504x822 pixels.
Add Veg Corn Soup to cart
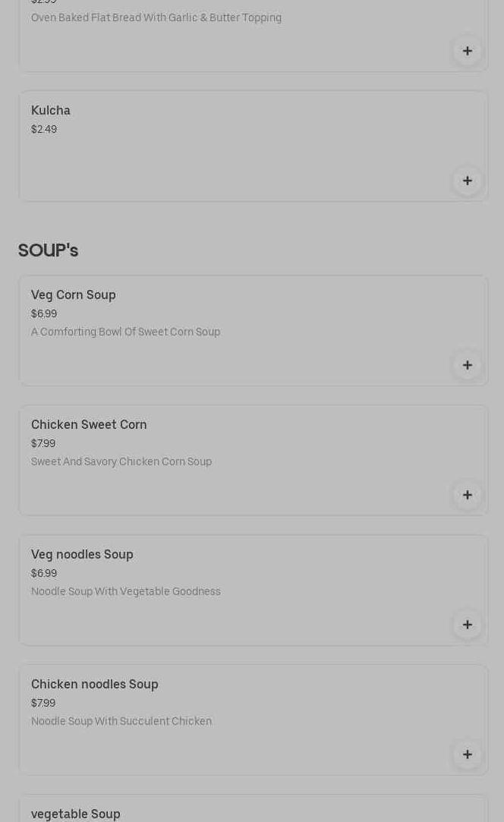pos(467,365)
